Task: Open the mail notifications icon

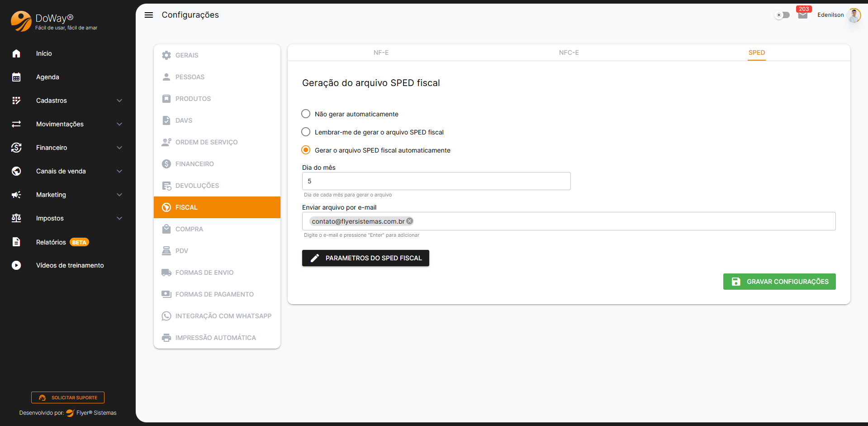Action: (x=802, y=15)
